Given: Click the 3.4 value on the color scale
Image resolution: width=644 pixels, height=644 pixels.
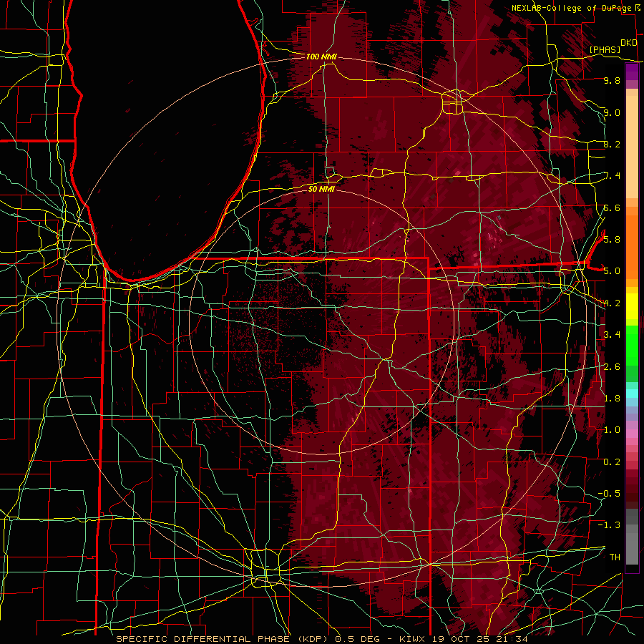Looking at the screenshot, I should click(x=612, y=334).
